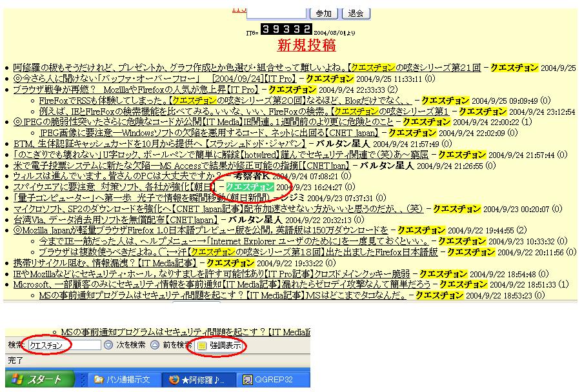Open post 「のこぎりでも壊れない」U字ロック
This screenshot has width=582, height=392.
pyautogui.click(x=221, y=154)
